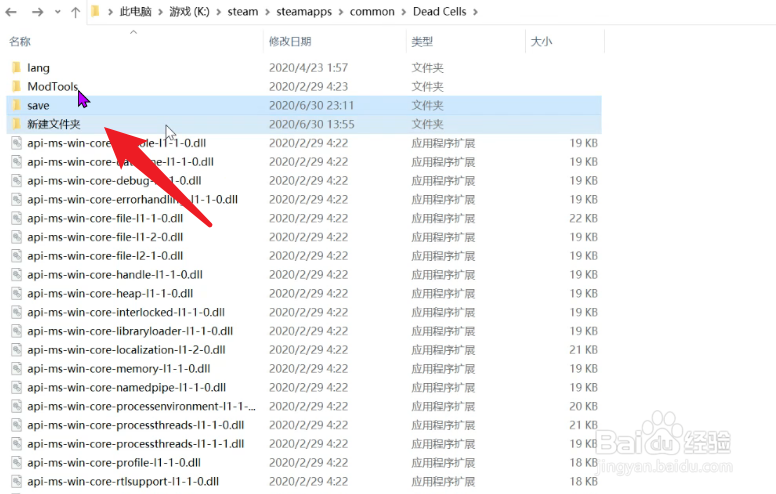Click icon of api-ms-win-core-file-l1-1-0.dll
The height and width of the screenshot is (494, 776).
[x=16, y=218]
